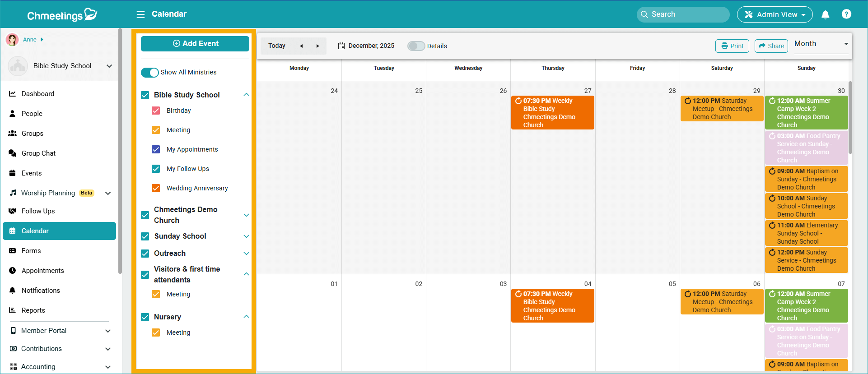Click the Accounting icon in sidebar

click(13, 367)
